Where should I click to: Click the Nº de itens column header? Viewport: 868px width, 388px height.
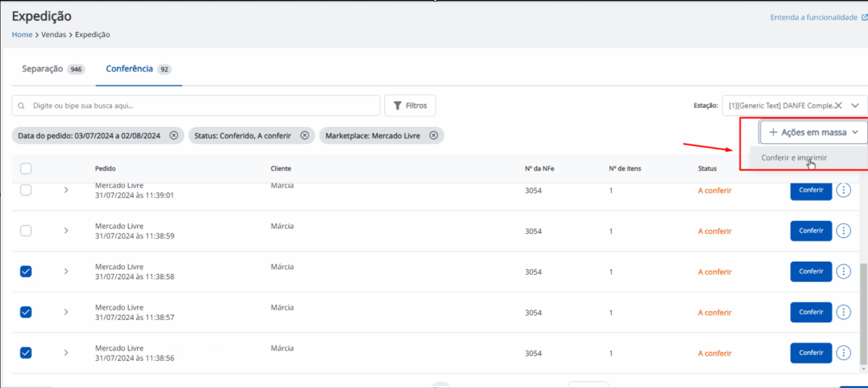625,169
